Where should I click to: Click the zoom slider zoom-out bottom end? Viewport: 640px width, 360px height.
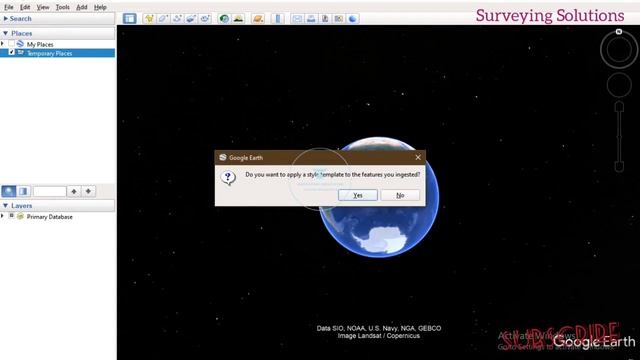pos(619,167)
